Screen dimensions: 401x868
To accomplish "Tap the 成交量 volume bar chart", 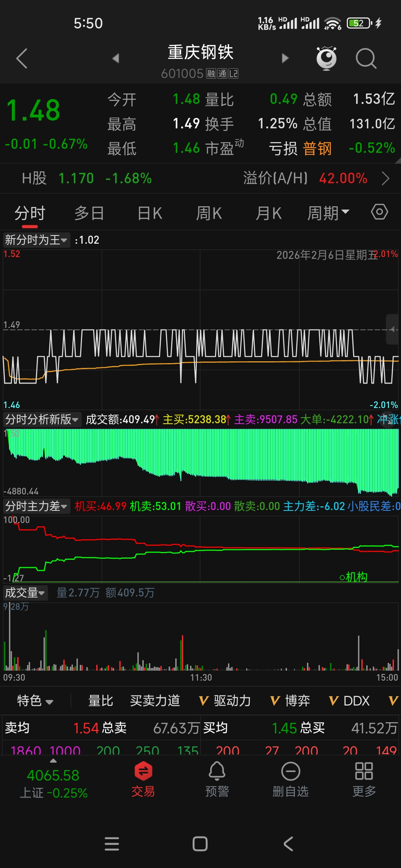I will click(x=200, y=636).
